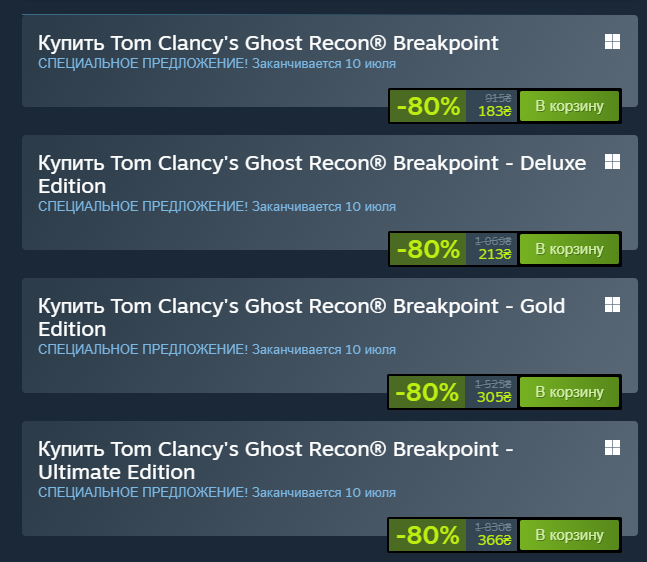Click -80% badge on Deluxe Edition
This screenshot has width=647, height=562.
point(428,249)
